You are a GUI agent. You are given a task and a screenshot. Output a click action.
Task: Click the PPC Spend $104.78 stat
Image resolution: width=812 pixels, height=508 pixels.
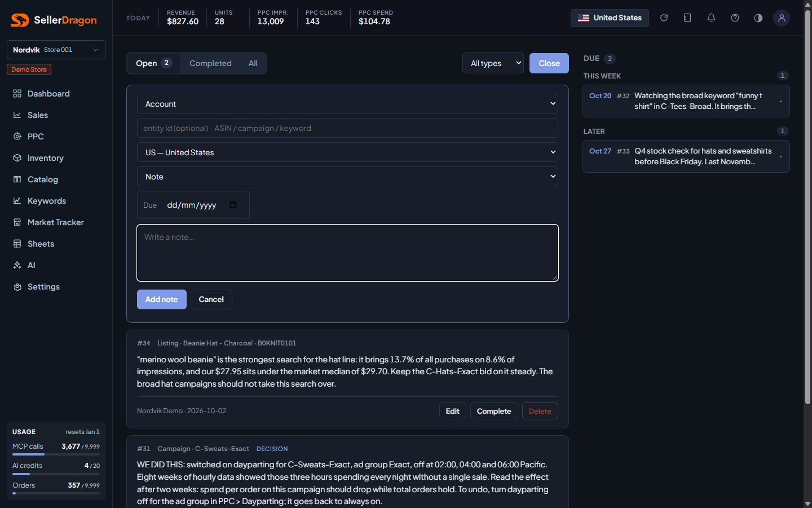376,17
